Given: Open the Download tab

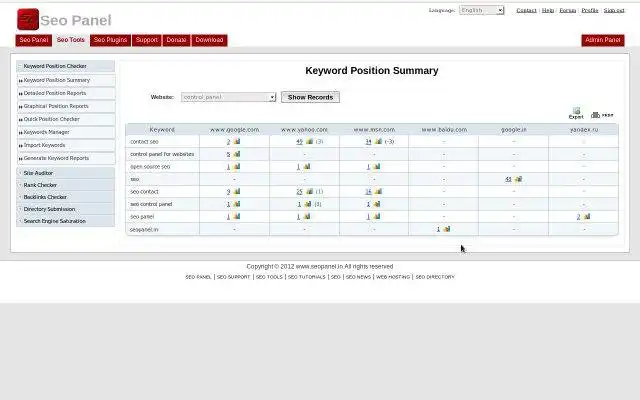Looking at the screenshot, I should coord(209,40).
